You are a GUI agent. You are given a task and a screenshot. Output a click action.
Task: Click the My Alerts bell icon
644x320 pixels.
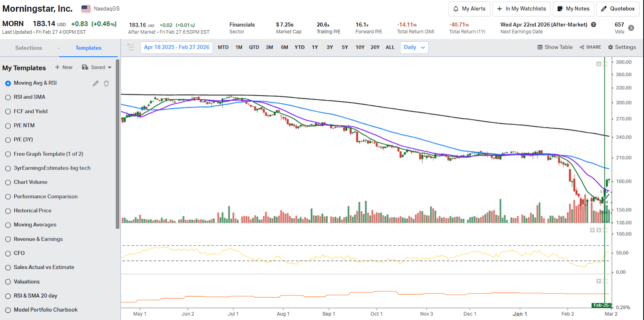tap(456, 9)
